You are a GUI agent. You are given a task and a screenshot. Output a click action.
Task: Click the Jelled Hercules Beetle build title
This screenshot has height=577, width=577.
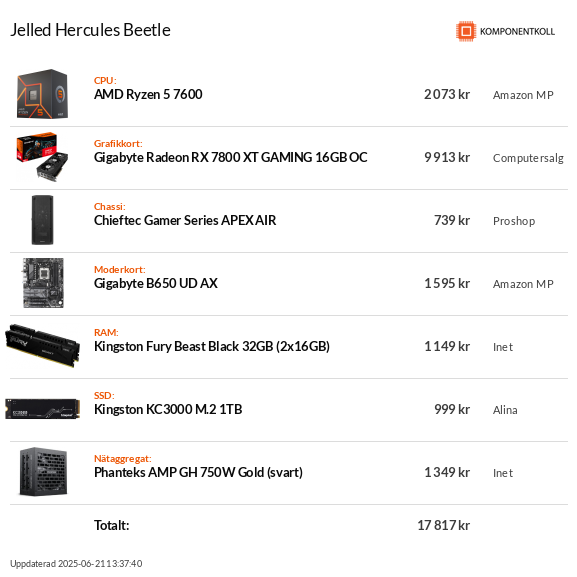click(91, 30)
